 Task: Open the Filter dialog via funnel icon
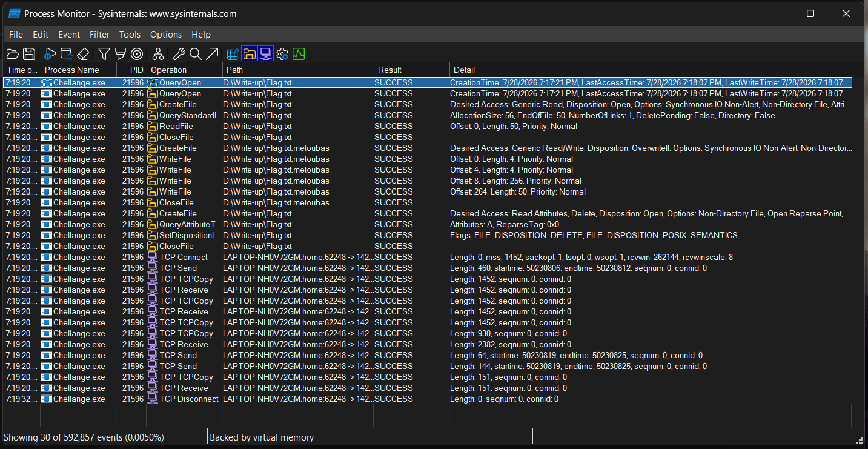(x=104, y=54)
